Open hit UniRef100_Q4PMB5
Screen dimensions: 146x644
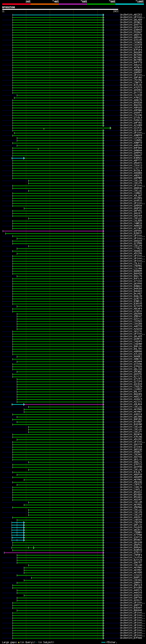pyautogui.click(x=131, y=178)
